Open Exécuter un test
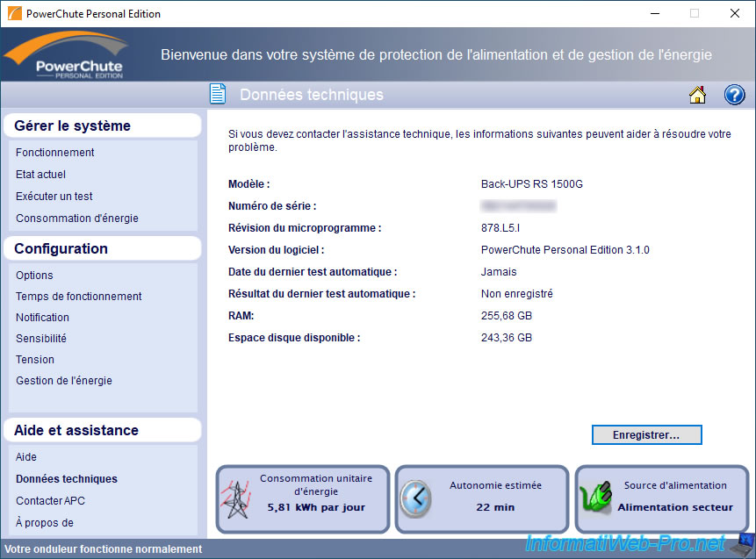756x559 pixels. pyautogui.click(x=54, y=197)
